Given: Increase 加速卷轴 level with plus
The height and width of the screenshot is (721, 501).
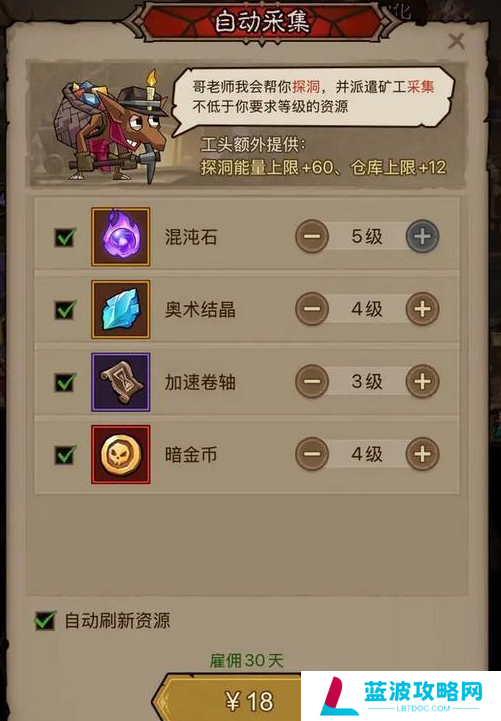Looking at the screenshot, I should tap(422, 382).
